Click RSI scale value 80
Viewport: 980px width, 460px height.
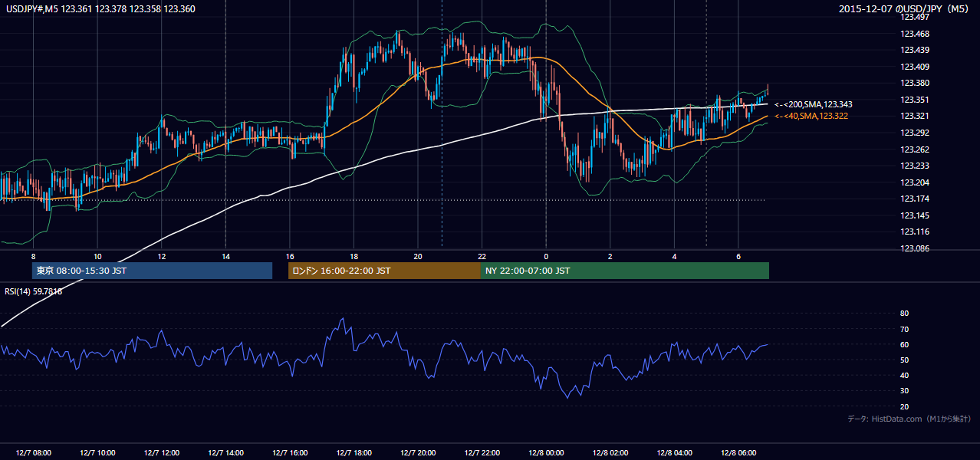pos(904,314)
